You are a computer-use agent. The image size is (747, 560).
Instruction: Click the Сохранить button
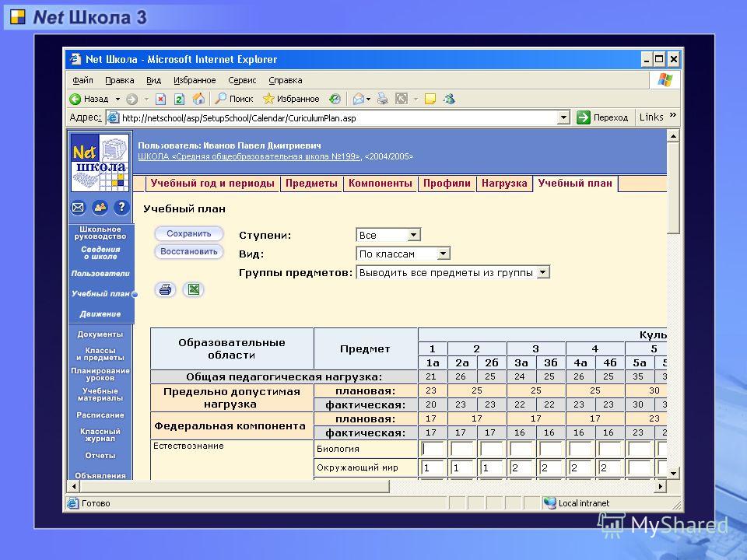pos(188,233)
